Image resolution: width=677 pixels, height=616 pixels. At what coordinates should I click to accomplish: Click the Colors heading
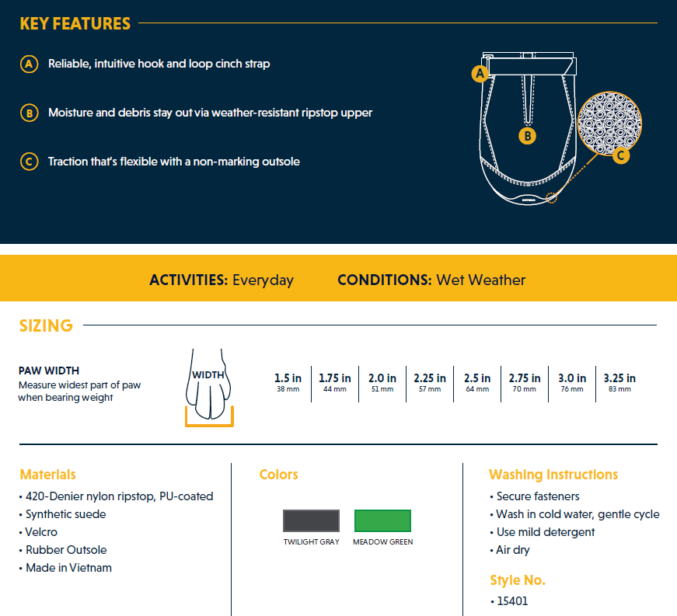[x=278, y=475]
